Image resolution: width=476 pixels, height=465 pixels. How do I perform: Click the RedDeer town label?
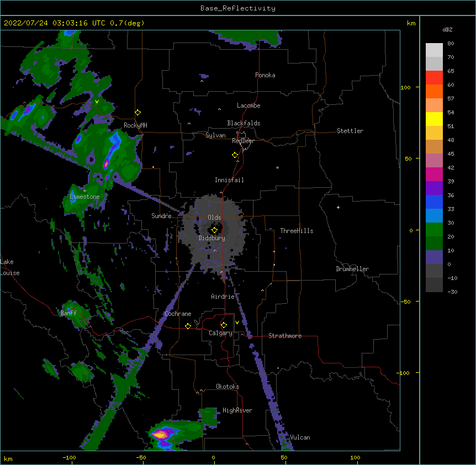pos(243,141)
